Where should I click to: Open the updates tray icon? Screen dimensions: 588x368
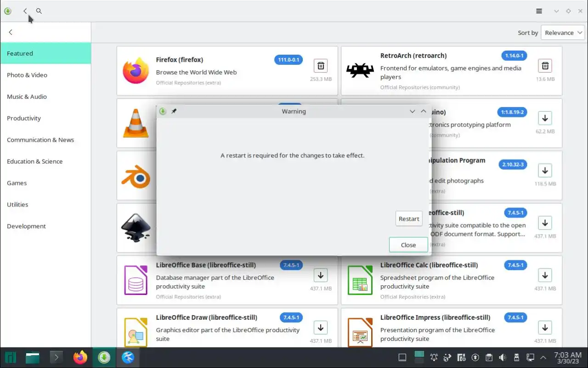click(475, 357)
